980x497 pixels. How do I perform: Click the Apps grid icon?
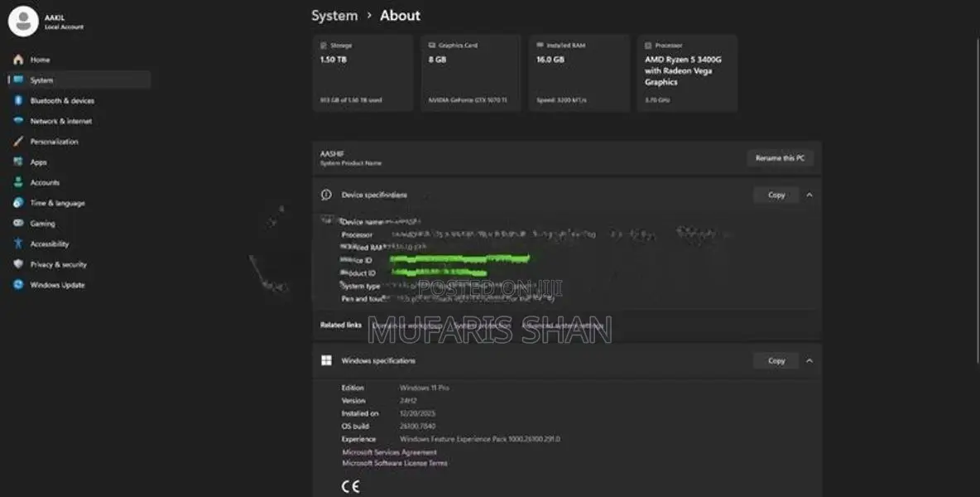[x=18, y=162]
